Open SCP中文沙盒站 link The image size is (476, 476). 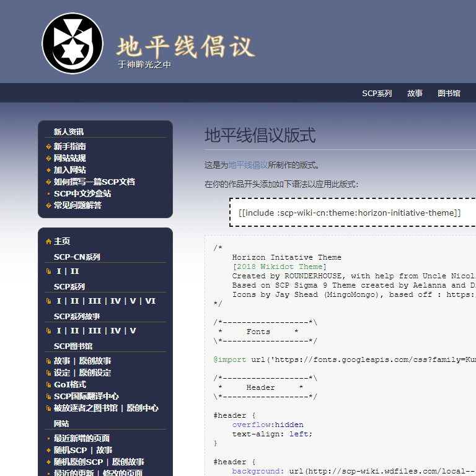(82, 193)
